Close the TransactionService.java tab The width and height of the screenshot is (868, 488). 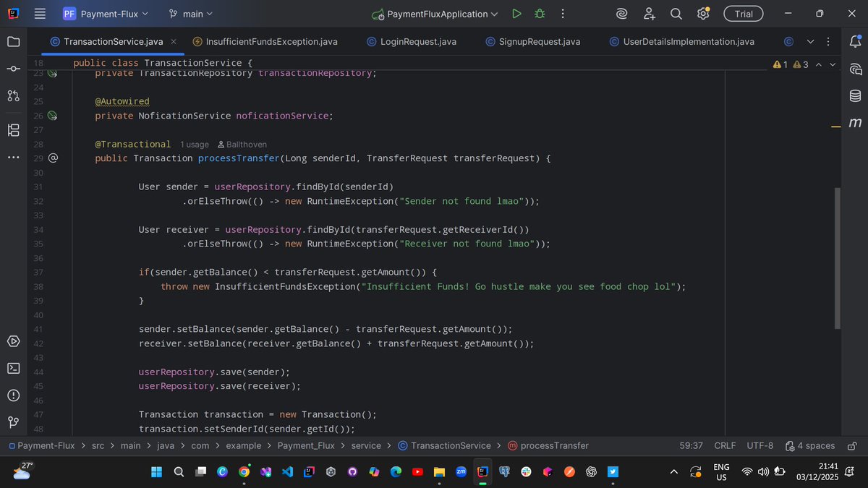pos(174,42)
